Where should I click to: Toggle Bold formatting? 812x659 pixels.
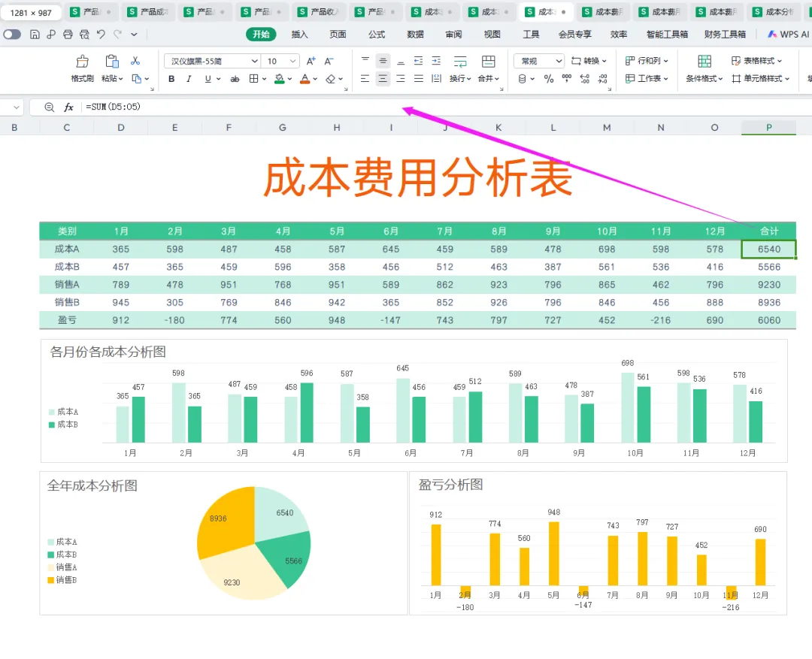171,79
